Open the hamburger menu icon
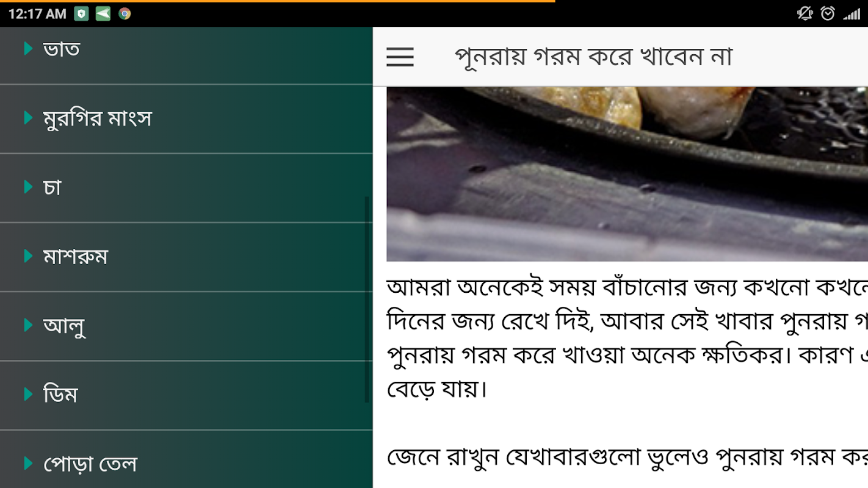 [400, 57]
